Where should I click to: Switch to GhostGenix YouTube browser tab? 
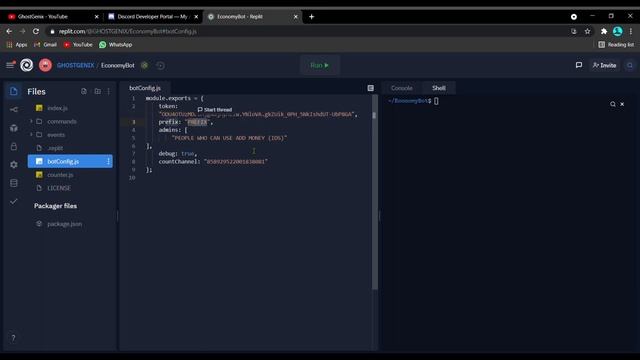click(53, 17)
